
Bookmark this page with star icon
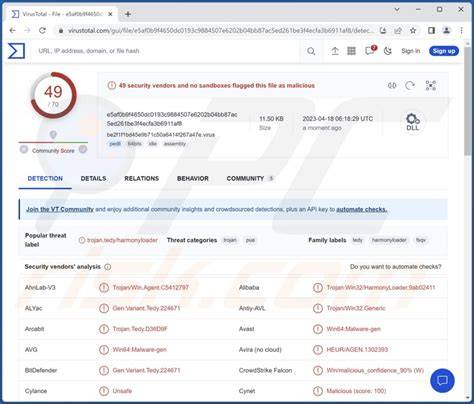[413, 31]
